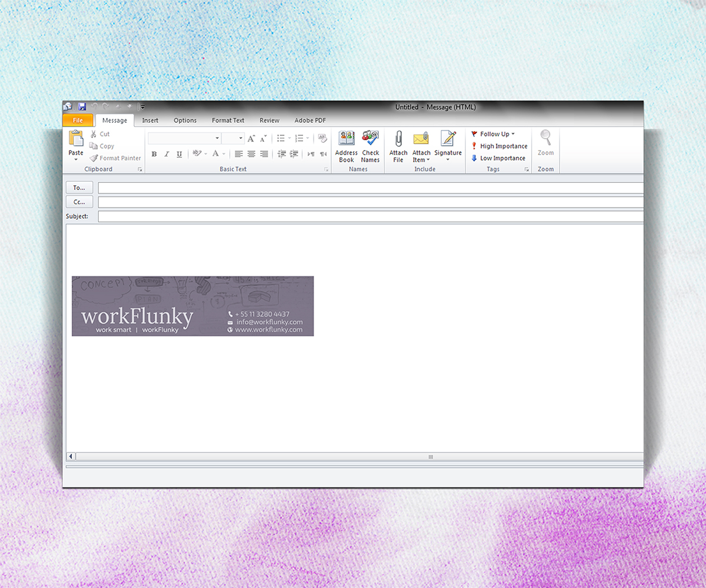Toggle Italic formatting
Viewport: 706px width, 588px height.
pos(166,154)
